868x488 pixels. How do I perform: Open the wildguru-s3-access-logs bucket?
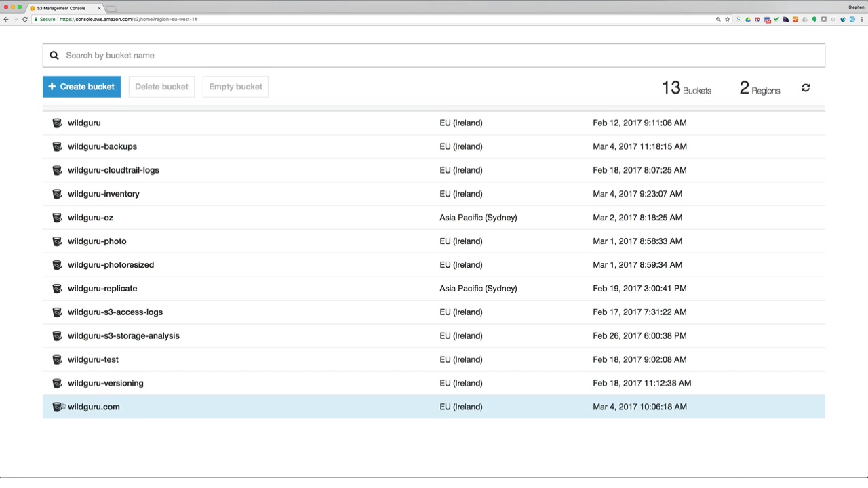[x=115, y=312]
